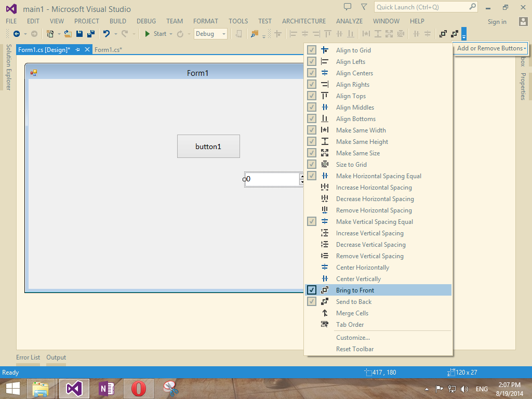Click the Decrease Vertical Spacing icon
Image resolution: width=532 pixels, height=399 pixels.
click(x=325, y=244)
